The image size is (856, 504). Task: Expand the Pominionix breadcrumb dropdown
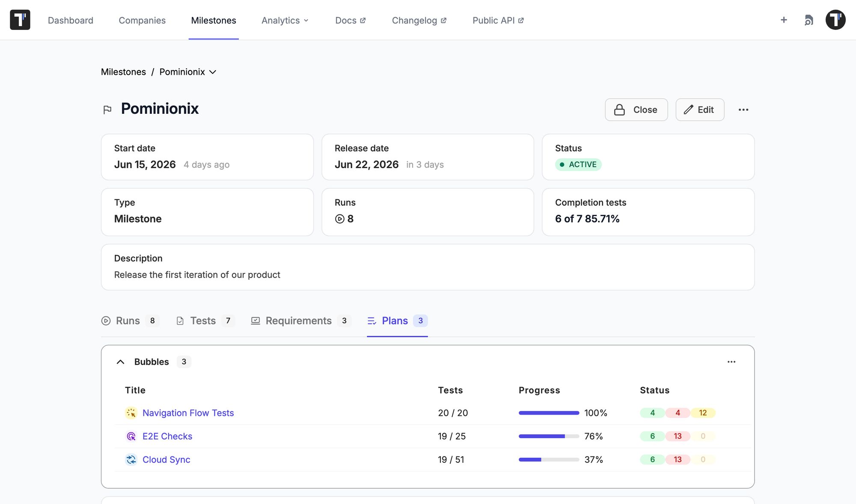coord(213,72)
